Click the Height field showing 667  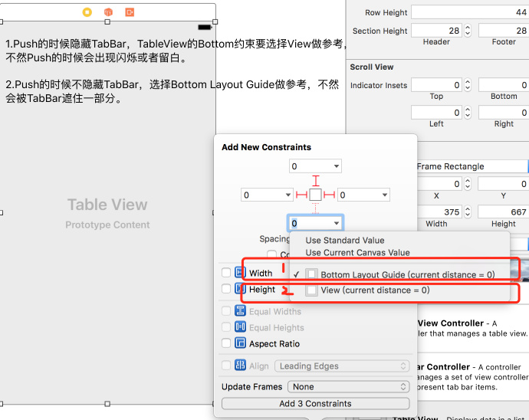click(504, 212)
